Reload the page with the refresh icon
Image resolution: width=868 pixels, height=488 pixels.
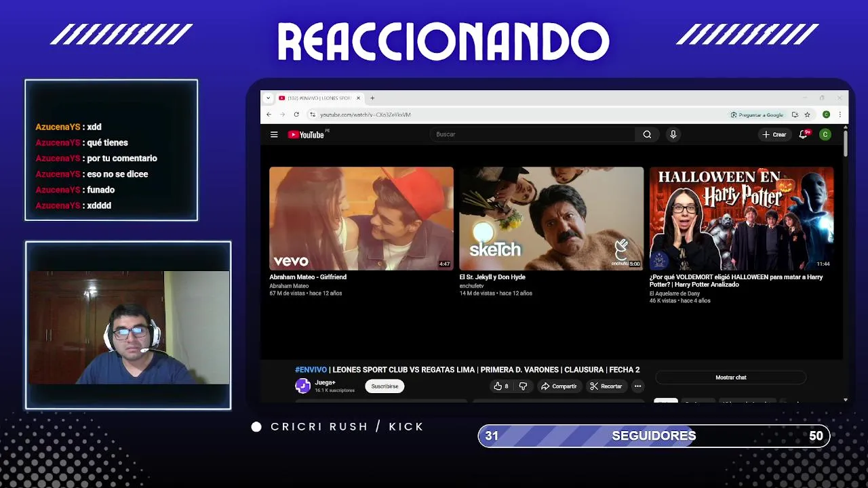pos(296,115)
